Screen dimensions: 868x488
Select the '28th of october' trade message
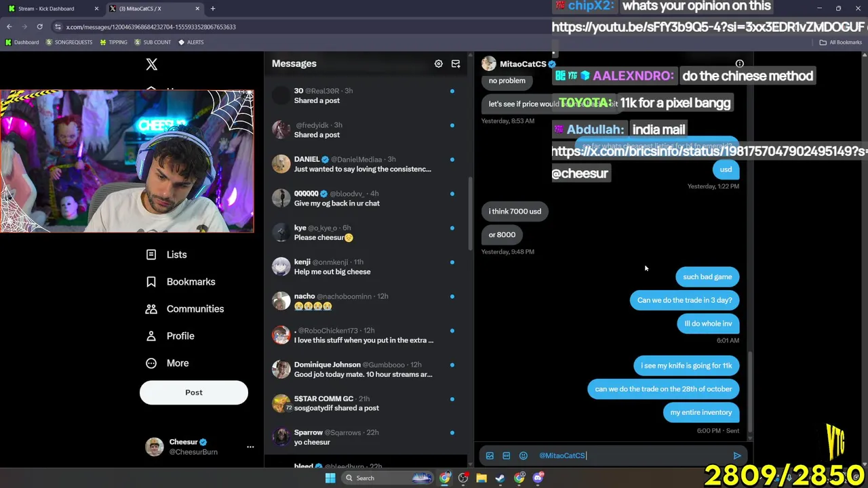pos(663,389)
